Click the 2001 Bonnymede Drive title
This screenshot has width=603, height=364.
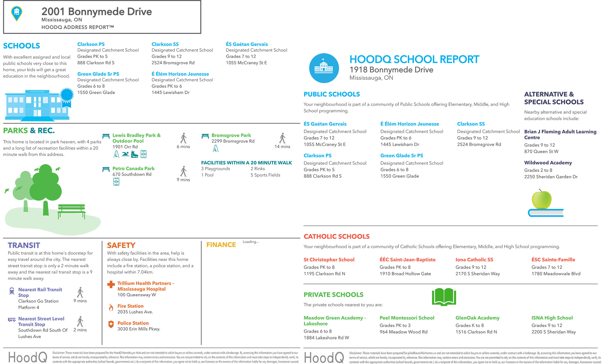tap(97, 12)
